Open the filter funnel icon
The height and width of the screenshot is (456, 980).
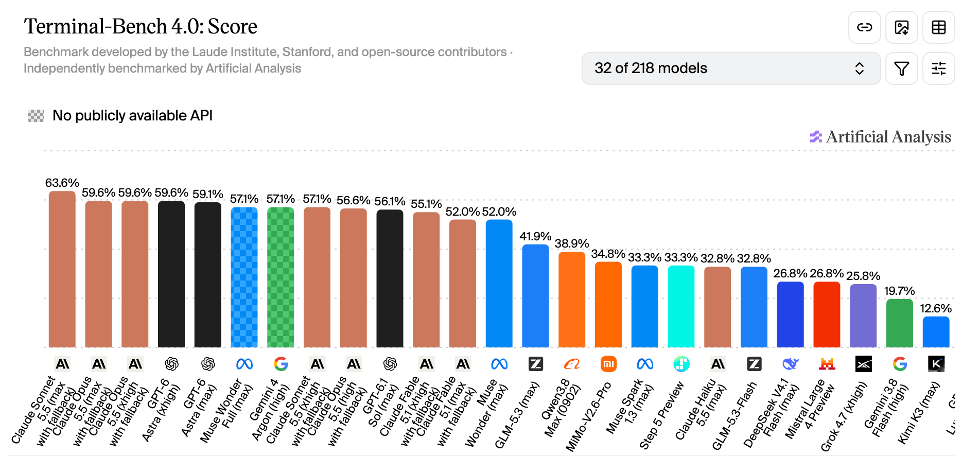[902, 68]
